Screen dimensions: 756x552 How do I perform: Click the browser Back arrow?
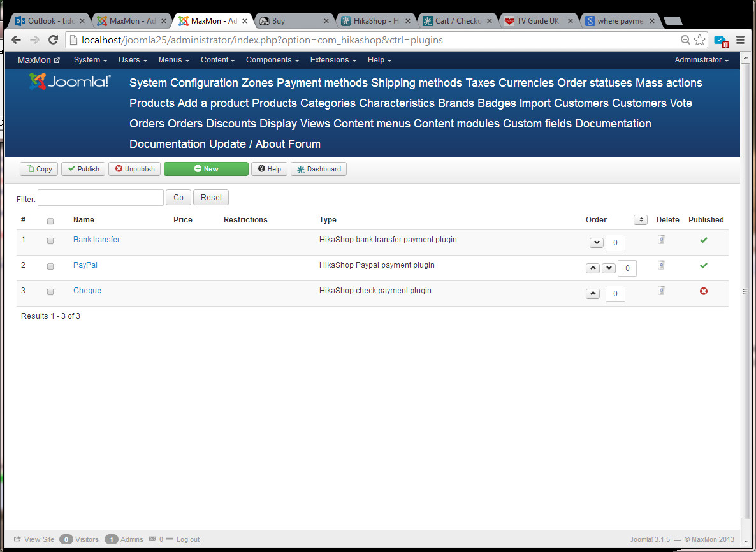click(16, 40)
